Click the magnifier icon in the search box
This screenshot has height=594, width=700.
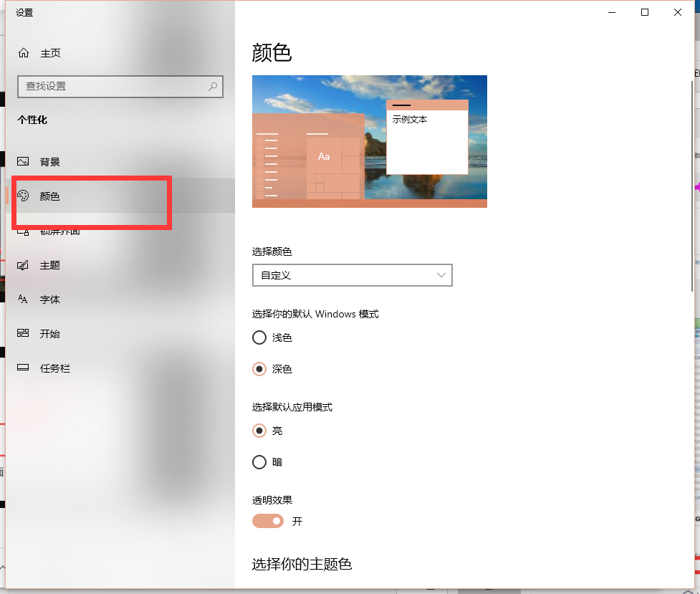[x=212, y=87]
